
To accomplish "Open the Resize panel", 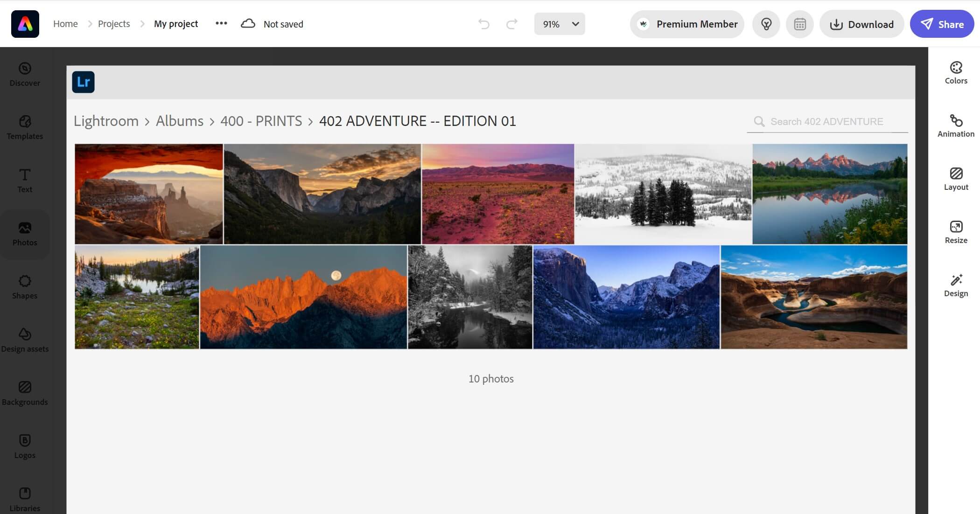I will pos(956,232).
